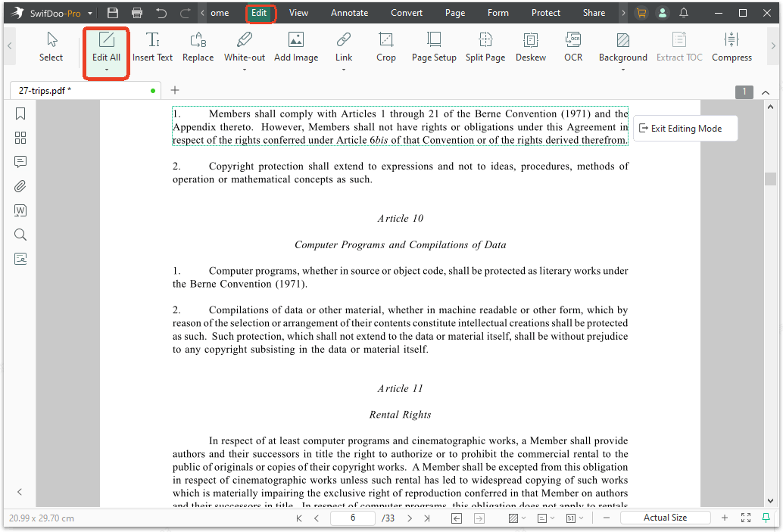783x532 pixels.
Task: Switch to the Edit tab
Action: tap(259, 13)
